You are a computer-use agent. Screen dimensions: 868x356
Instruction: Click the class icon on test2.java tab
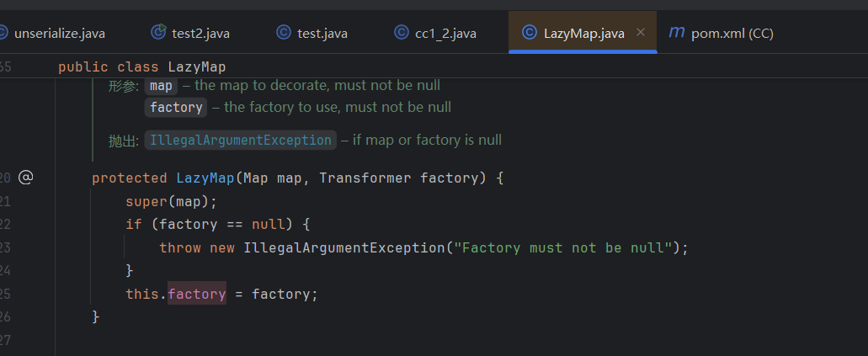[x=158, y=33]
